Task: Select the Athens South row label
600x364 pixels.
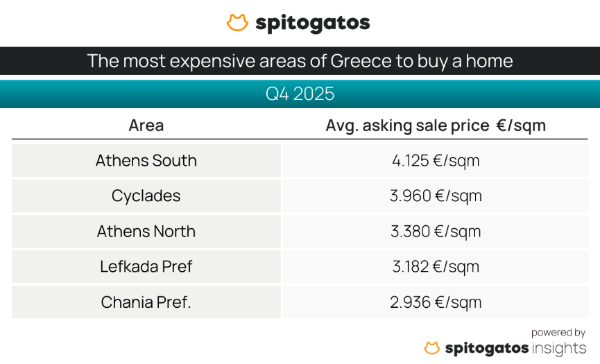Action: click(146, 161)
